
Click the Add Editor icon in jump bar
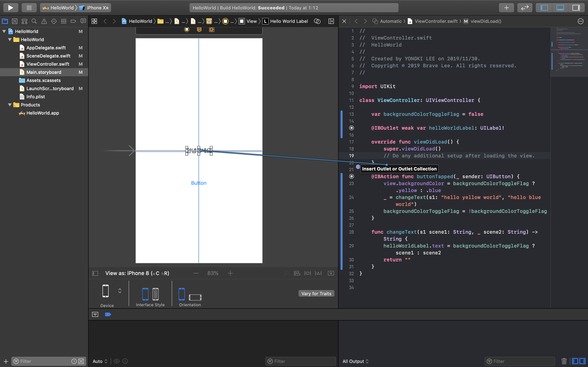coord(331,21)
